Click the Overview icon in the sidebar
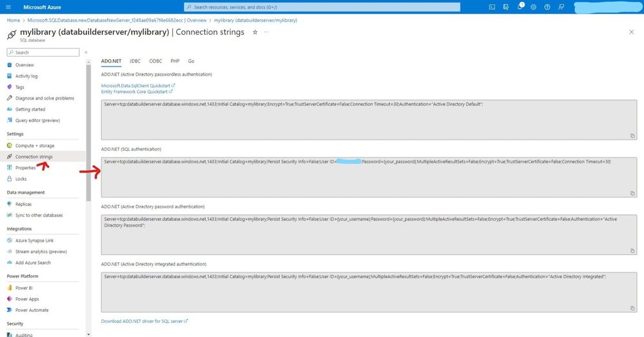Image resolution: width=644 pixels, height=337 pixels. (10, 65)
